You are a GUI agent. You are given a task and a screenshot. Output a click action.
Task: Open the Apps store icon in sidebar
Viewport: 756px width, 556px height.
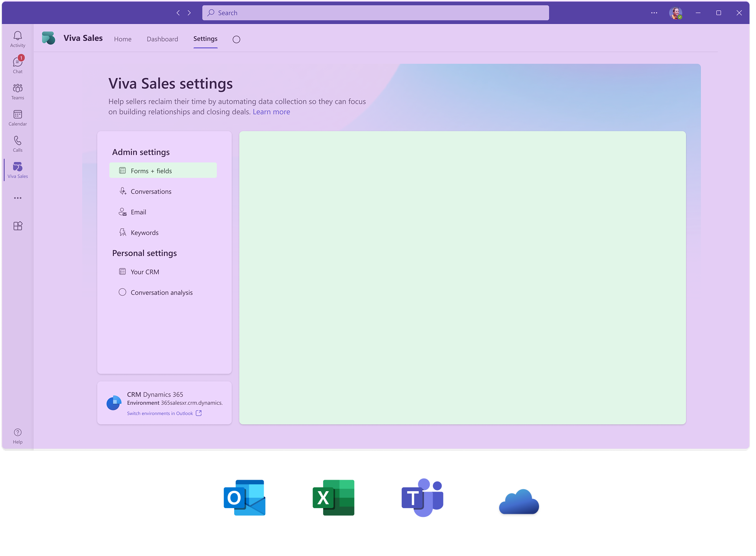click(x=18, y=226)
